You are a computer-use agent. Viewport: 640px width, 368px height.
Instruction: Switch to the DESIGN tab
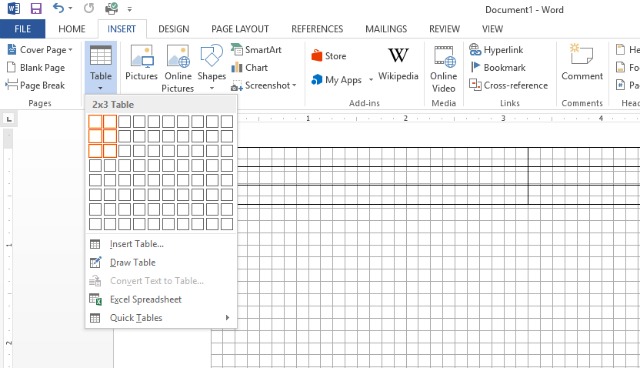pyautogui.click(x=174, y=29)
